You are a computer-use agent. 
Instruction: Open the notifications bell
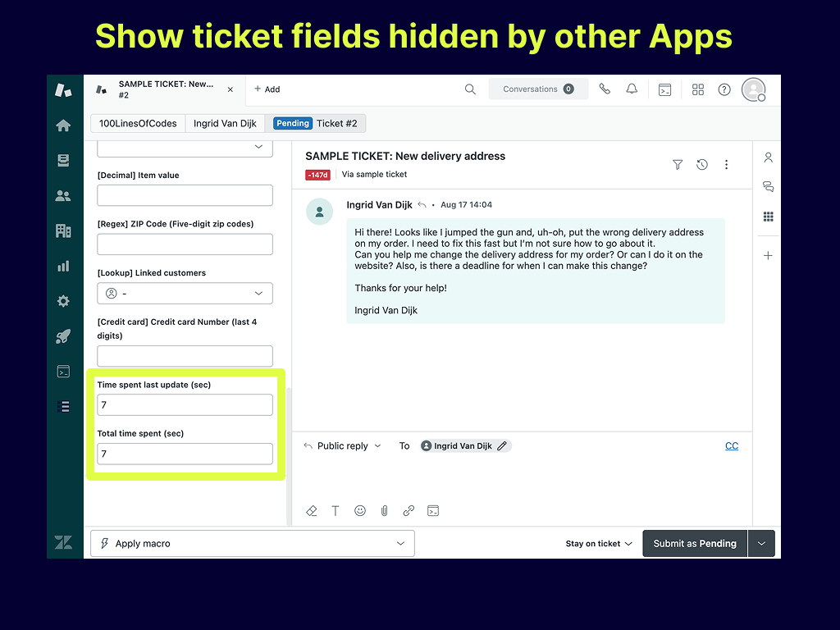coord(632,89)
